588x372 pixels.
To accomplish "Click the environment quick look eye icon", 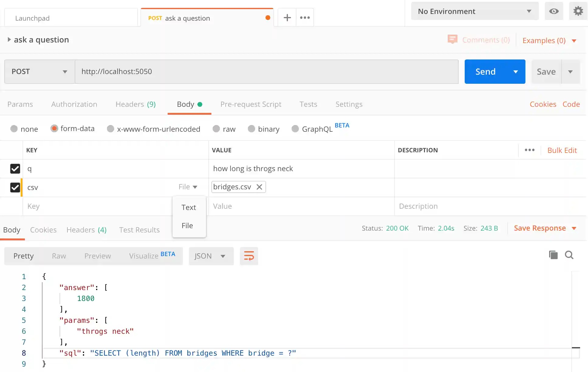I will click(x=554, y=11).
